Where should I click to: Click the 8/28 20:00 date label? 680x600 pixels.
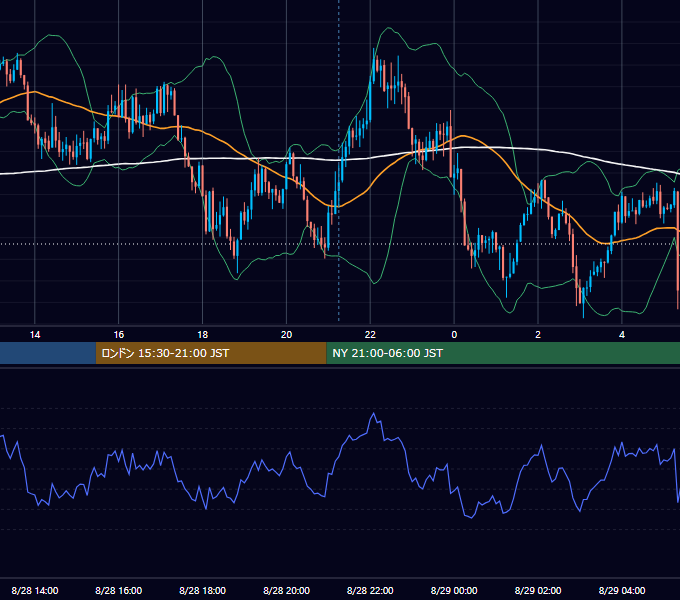[x=286, y=590]
